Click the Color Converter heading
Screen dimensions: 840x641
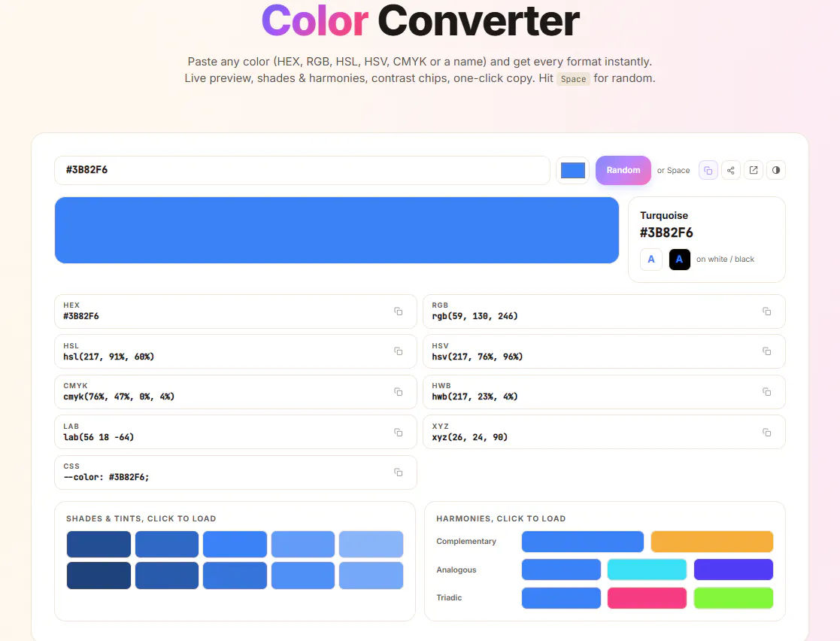click(420, 21)
